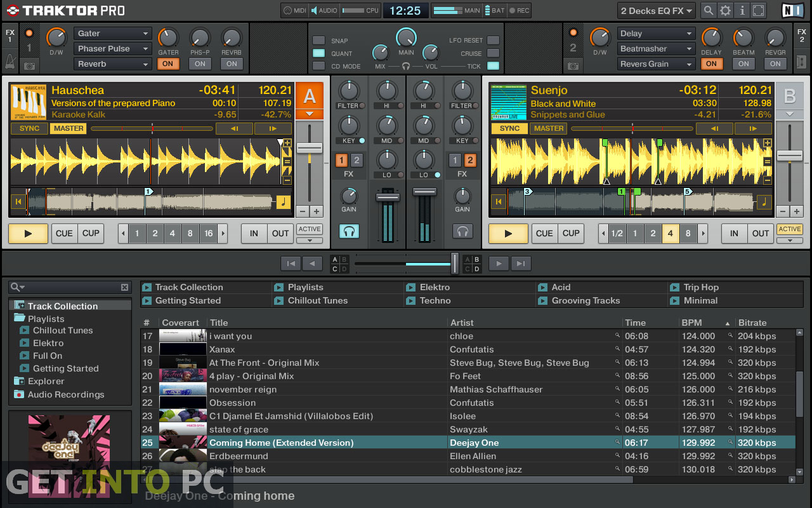Image resolution: width=812 pixels, height=508 pixels.
Task: Play deck B
Action: 508,233
